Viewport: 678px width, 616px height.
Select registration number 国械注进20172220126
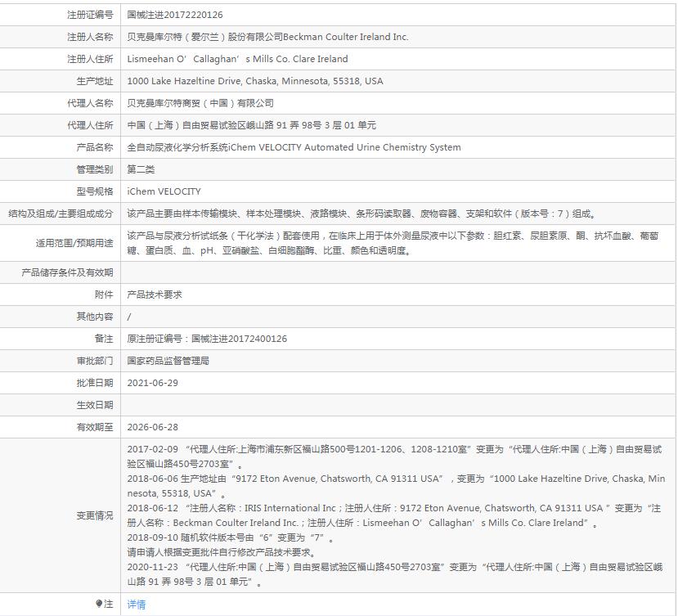(175, 15)
